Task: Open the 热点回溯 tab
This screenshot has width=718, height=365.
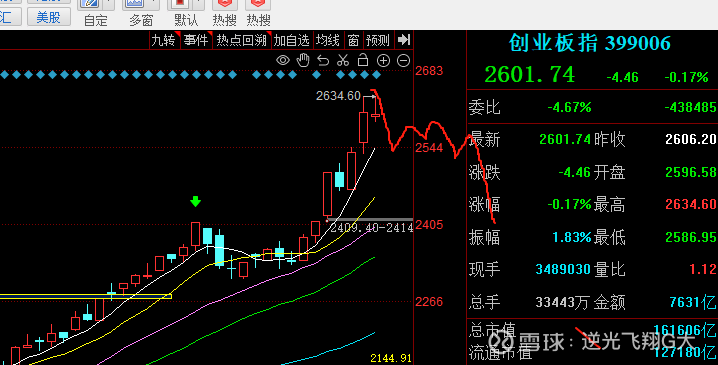Action: 242,40
